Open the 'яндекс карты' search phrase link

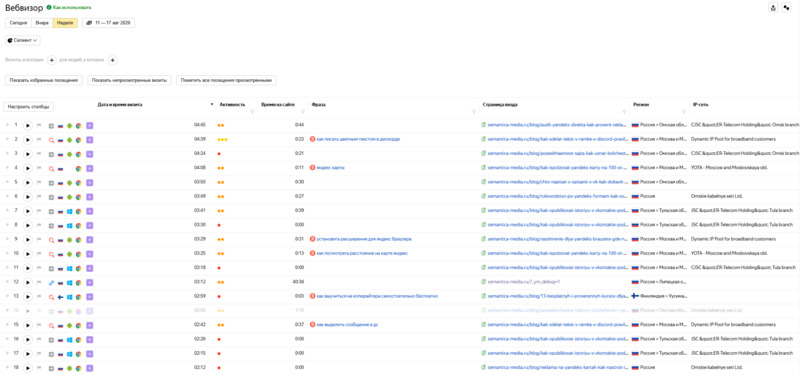[331, 168]
